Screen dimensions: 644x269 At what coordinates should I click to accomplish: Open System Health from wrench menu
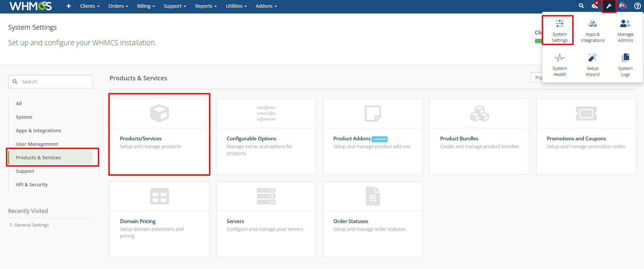coord(560,64)
